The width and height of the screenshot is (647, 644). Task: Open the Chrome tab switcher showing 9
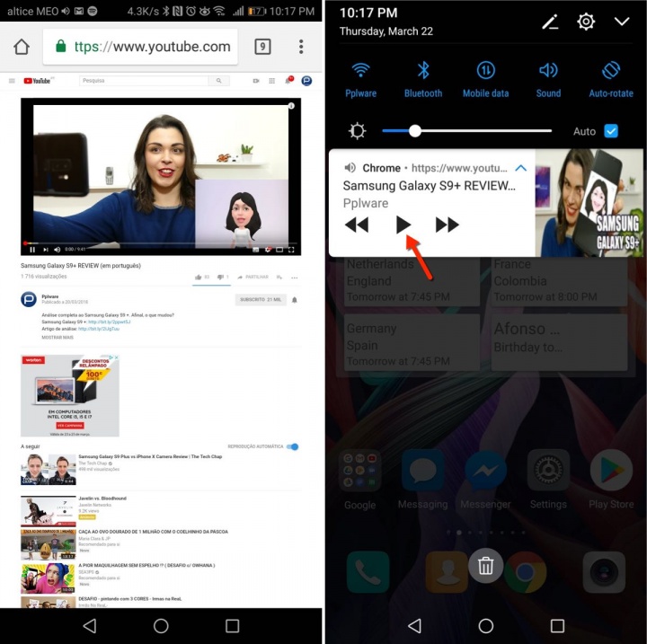point(262,47)
